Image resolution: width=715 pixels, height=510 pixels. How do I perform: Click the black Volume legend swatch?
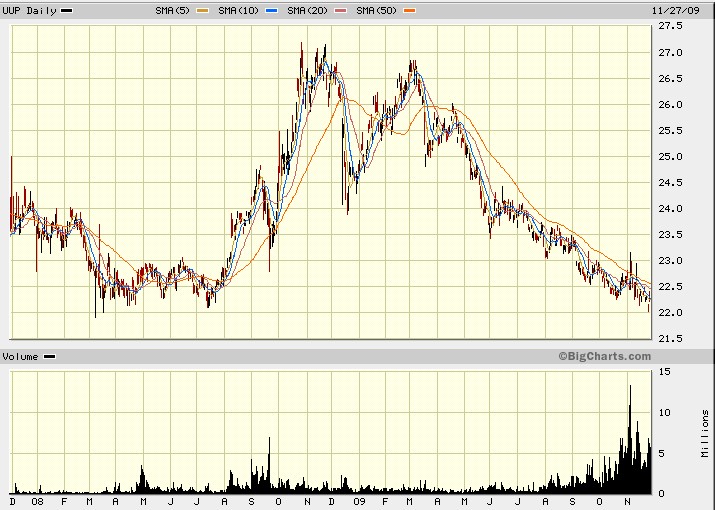pyautogui.click(x=50, y=357)
